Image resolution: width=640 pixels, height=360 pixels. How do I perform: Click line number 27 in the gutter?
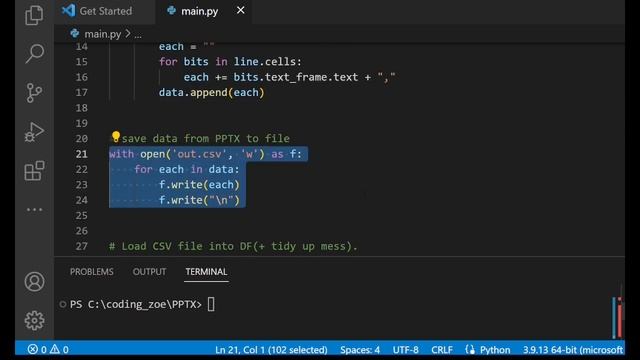[82, 246]
